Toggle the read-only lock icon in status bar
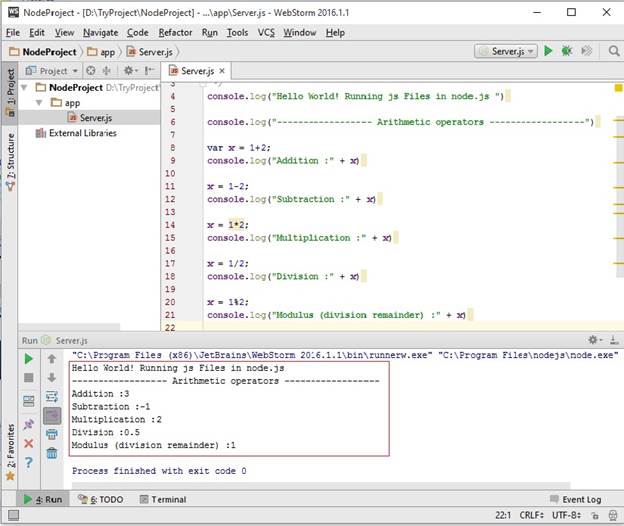 [597, 515]
